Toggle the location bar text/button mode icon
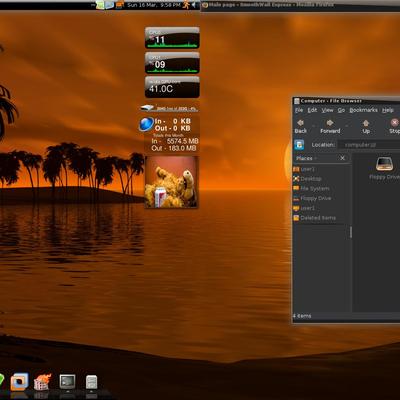400x400 pixels. [299, 145]
